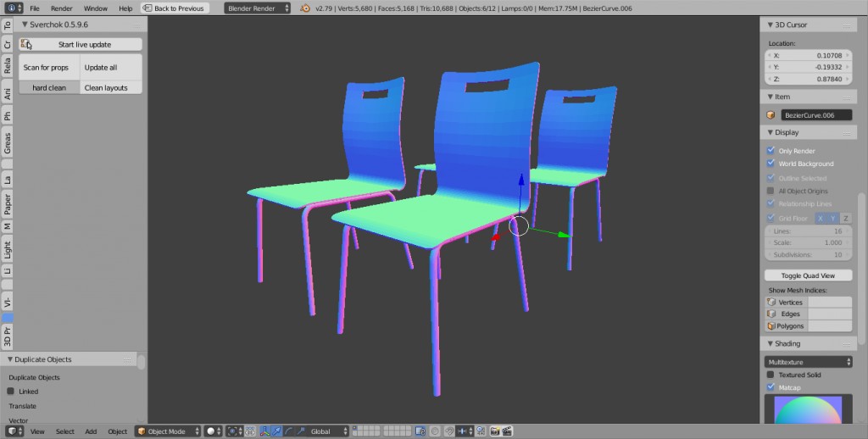
Task: Toggle proportional editing icon
Action: 435,431
